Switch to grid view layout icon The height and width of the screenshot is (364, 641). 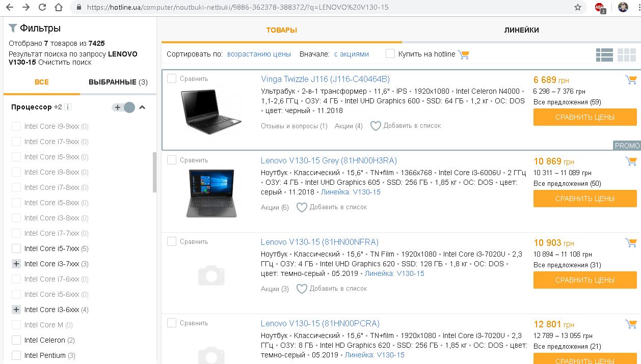pyautogui.click(x=627, y=55)
